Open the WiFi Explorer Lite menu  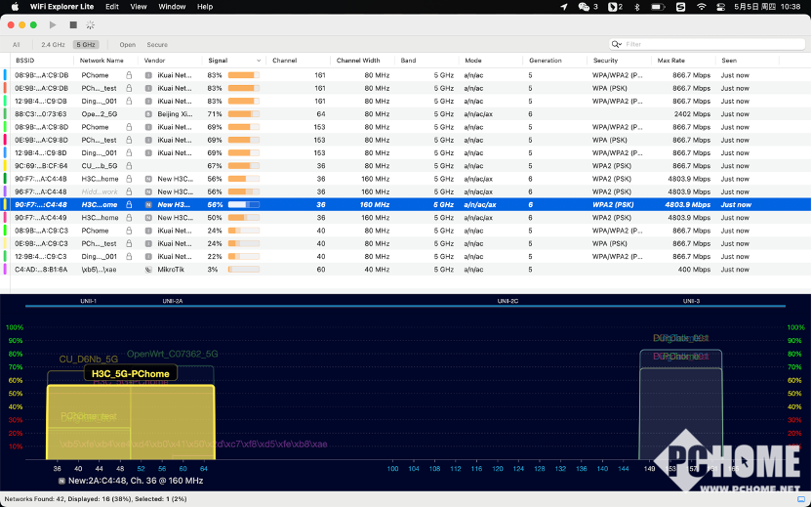tap(62, 7)
